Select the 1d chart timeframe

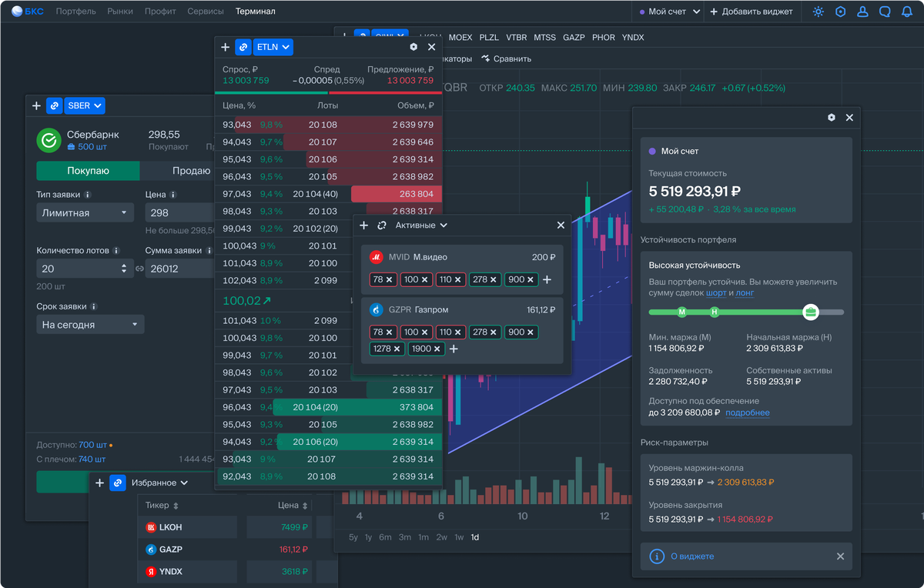(475, 537)
